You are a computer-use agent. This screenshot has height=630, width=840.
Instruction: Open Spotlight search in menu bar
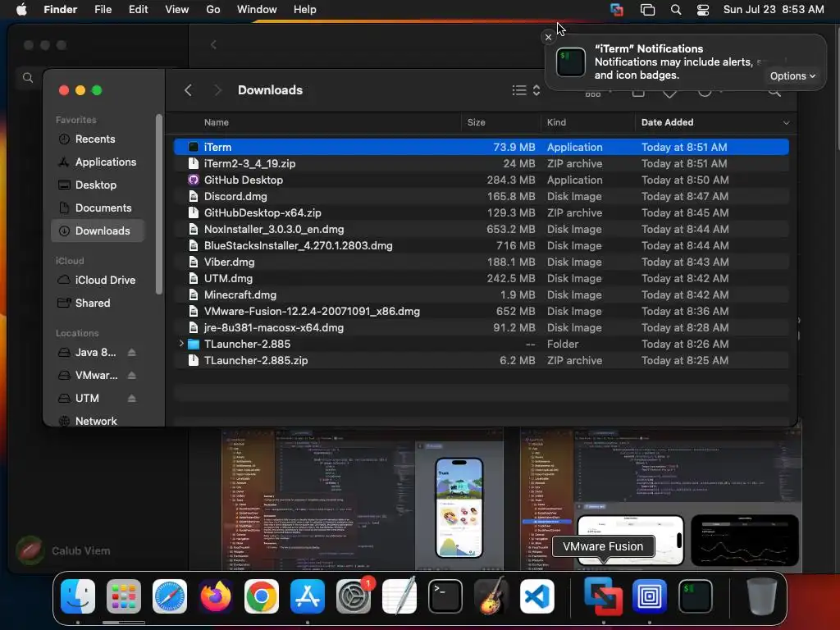pos(676,10)
